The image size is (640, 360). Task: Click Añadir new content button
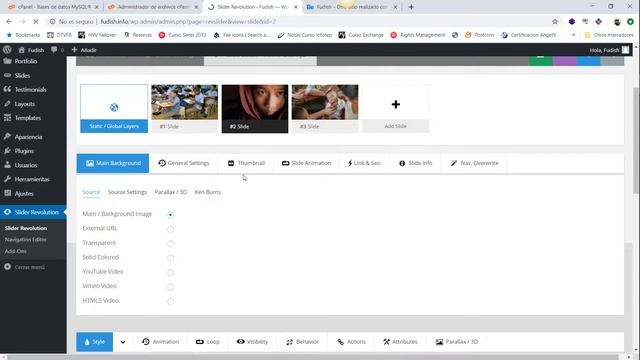pos(84,50)
